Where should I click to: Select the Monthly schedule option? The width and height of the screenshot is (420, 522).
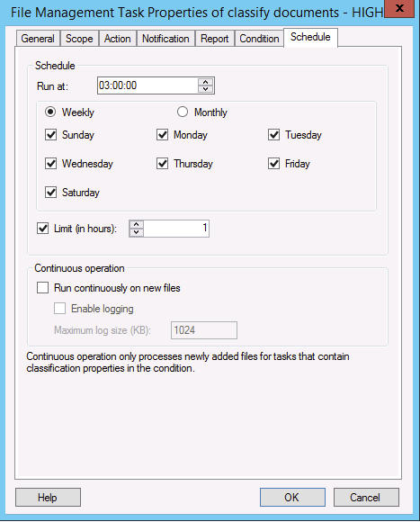[x=183, y=112]
